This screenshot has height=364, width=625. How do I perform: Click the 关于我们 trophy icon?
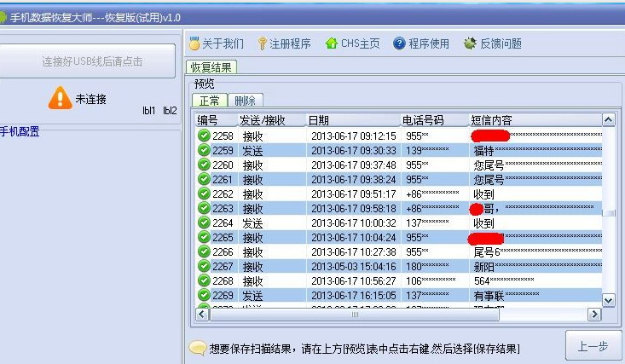(194, 43)
